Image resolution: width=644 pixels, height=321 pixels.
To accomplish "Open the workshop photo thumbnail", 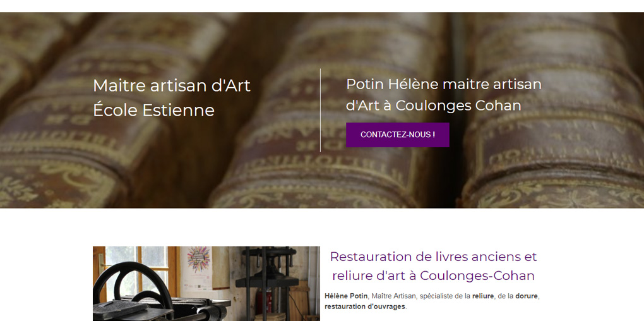I will (206, 284).
